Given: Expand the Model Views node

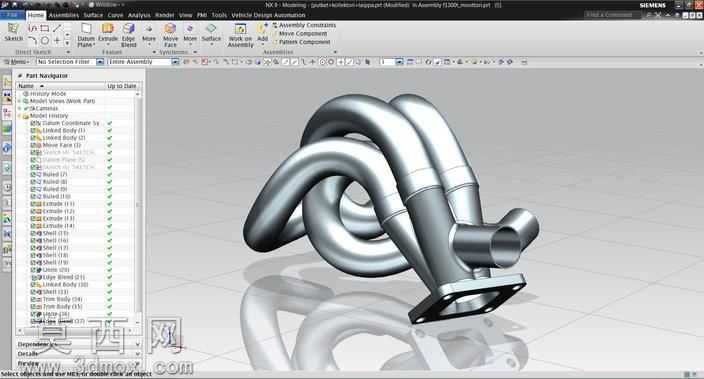Looking at the screenshot, I should (20, 101).
